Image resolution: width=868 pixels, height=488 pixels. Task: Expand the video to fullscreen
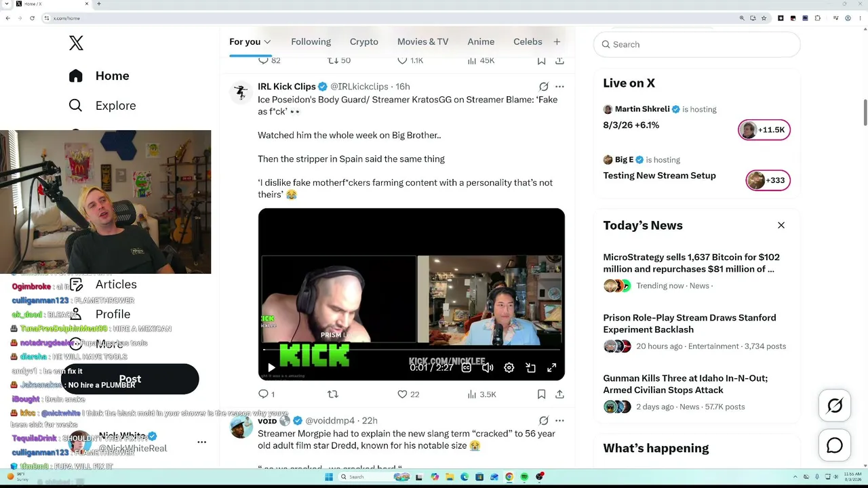pos(552,368)
